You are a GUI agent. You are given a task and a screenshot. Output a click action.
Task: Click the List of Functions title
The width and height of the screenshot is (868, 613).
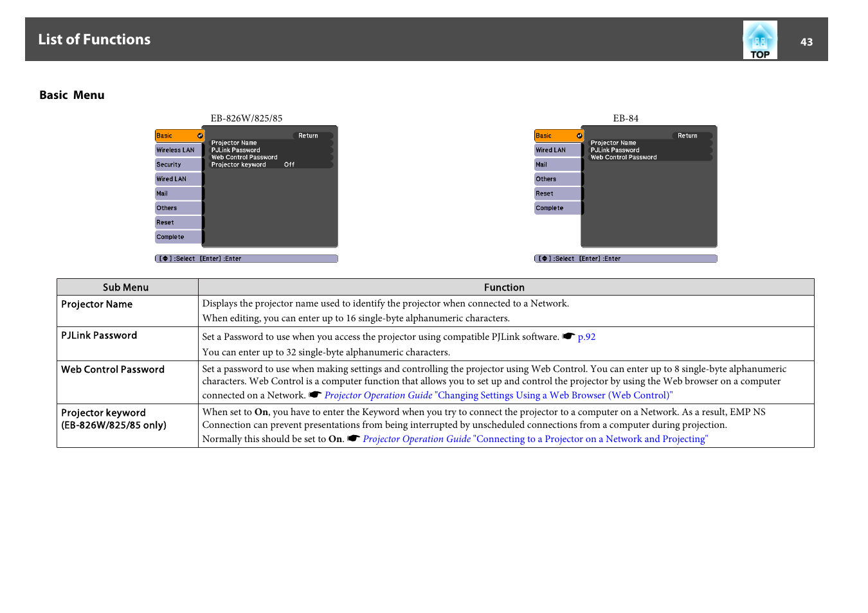[x=95, y=40]
